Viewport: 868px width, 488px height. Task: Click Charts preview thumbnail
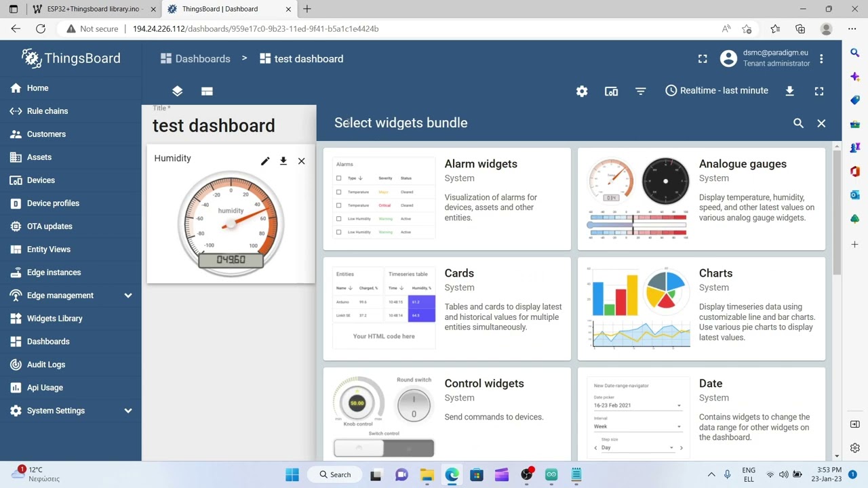pyautogui.click(x=638, y=308)
